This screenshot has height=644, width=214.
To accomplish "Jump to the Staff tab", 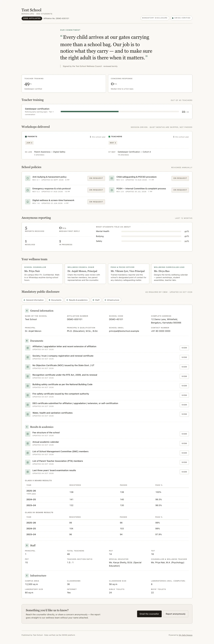I will (96, 300).
